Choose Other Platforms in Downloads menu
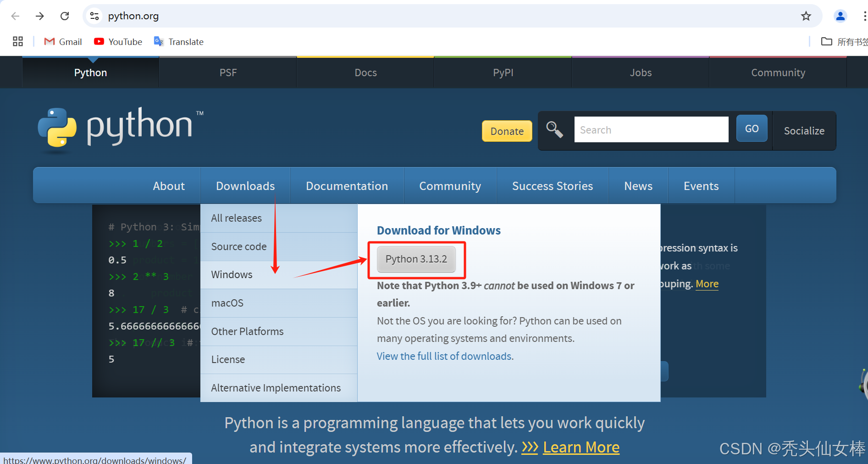Screen dimensions: 868x464 click(279, 332)
